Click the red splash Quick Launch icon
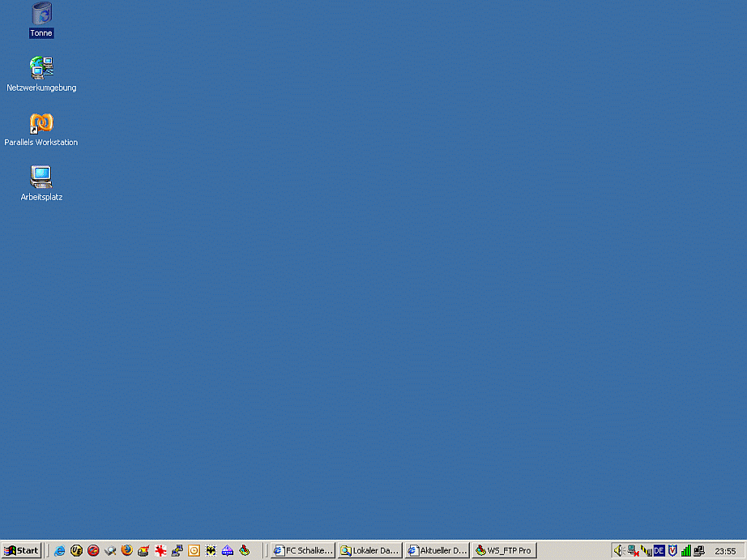Screen dimensions: 747x560 (x=160, y=550)
